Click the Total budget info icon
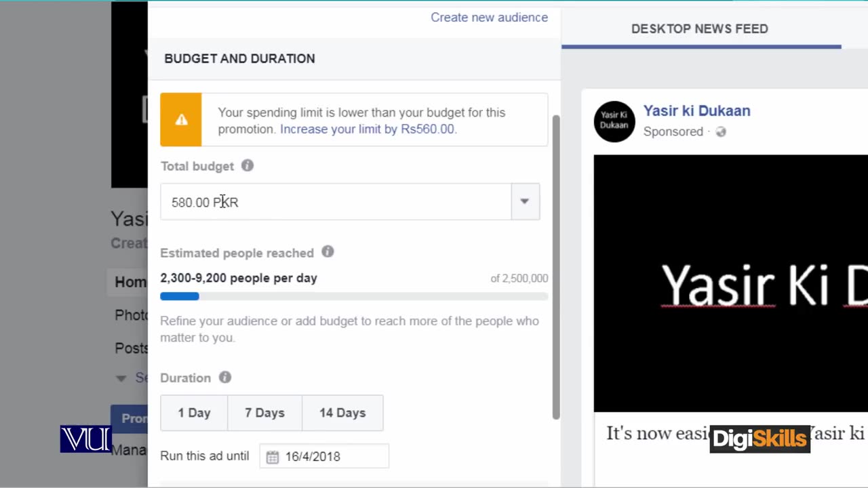 pos(248,165)
